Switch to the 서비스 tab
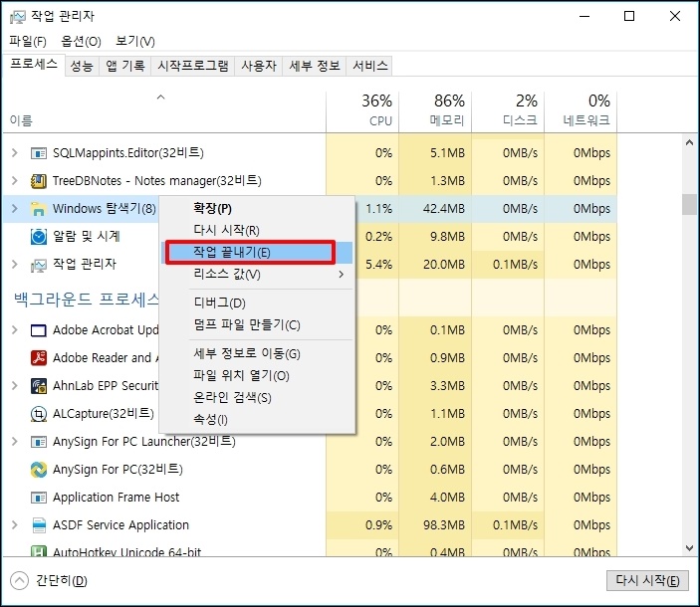700x607 pixels. click(369, 67)
